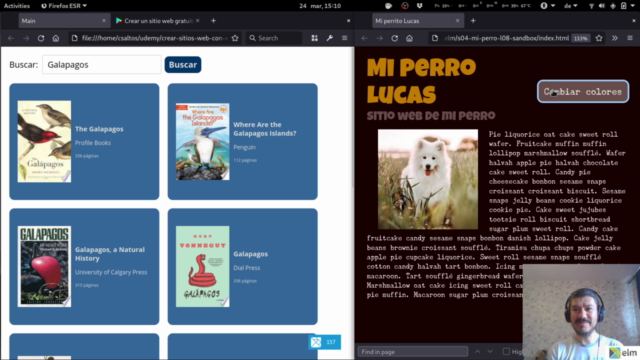
Task: Click the chat bubble tray icon
Action: click(388, 6)
